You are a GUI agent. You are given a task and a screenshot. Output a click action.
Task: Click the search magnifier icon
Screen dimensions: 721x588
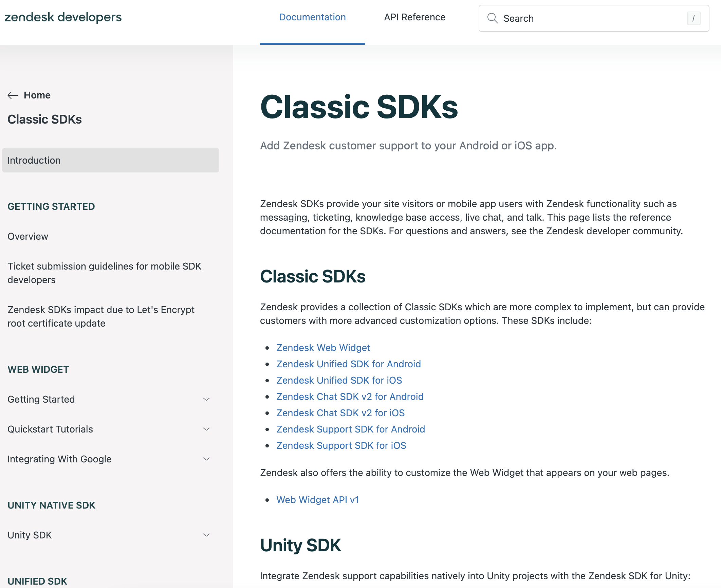point(492,18)
